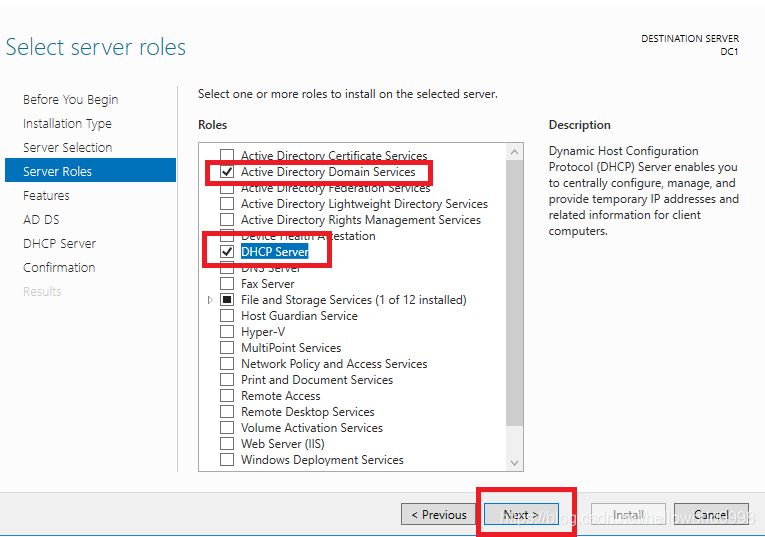Screen dimensions: 765x537
Task: Check Windows Deployment Services role
Action: pyautogui.click(x=227, y=460)
